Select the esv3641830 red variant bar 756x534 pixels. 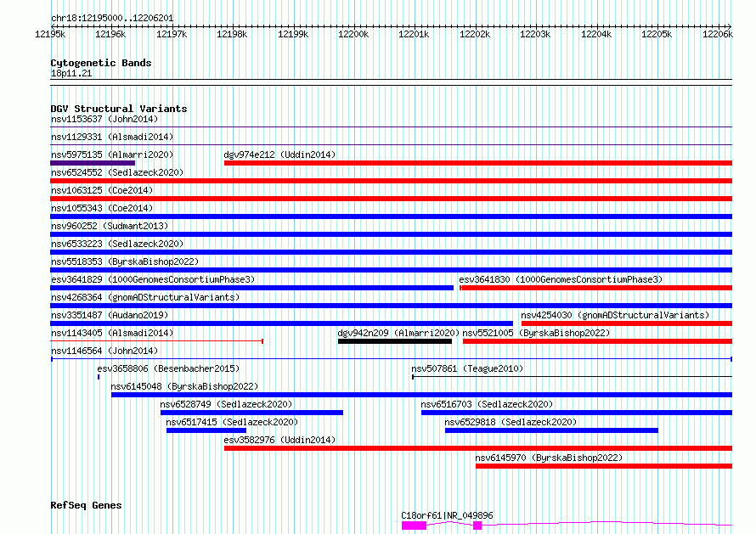click(x=596, y=288)
